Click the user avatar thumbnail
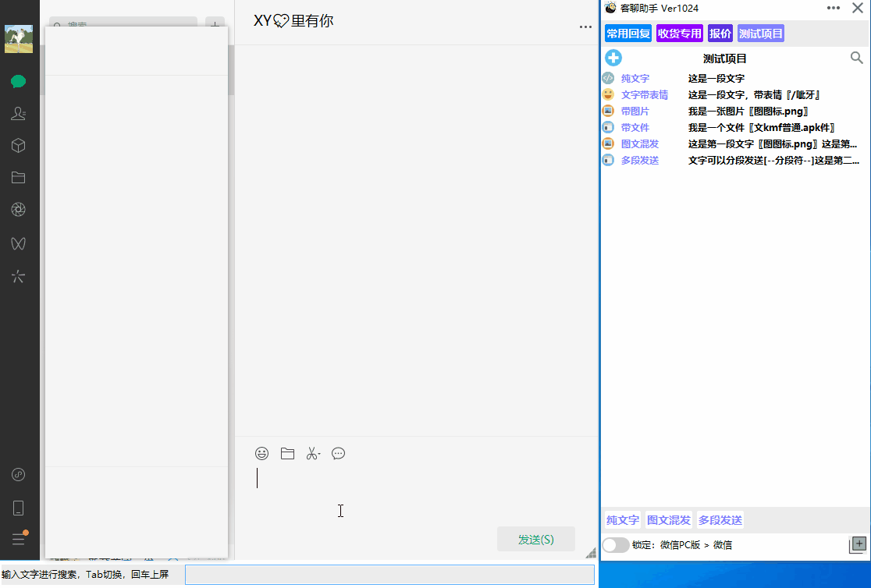The width and height of the screenshot is (871, 588). [x=19, y=39]
